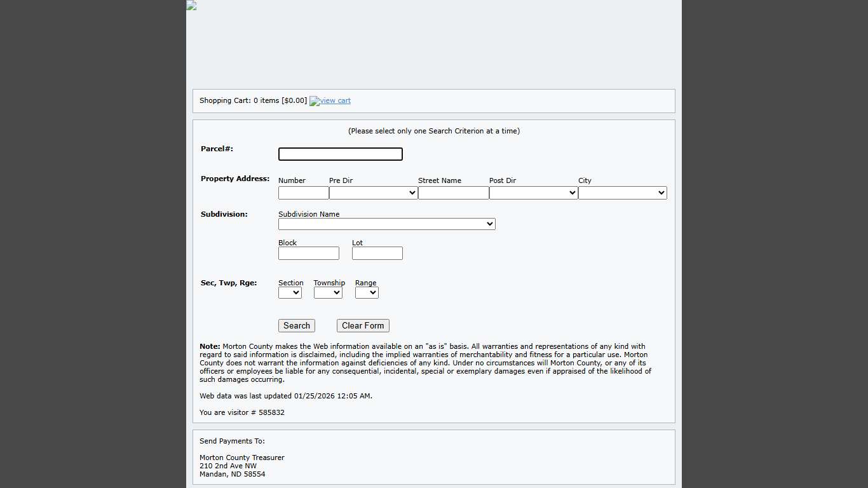Click into the Parcel# input field

click(x=340, y=154)
